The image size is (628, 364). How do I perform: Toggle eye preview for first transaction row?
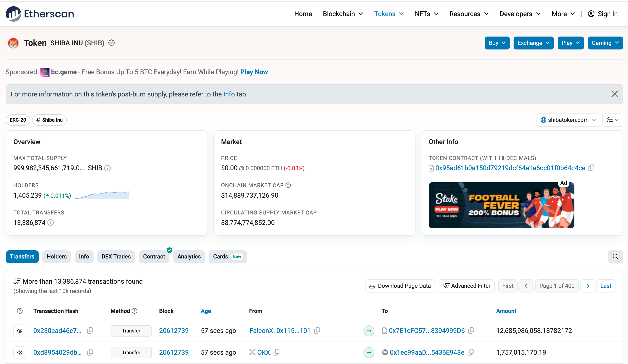pos(20,331)
